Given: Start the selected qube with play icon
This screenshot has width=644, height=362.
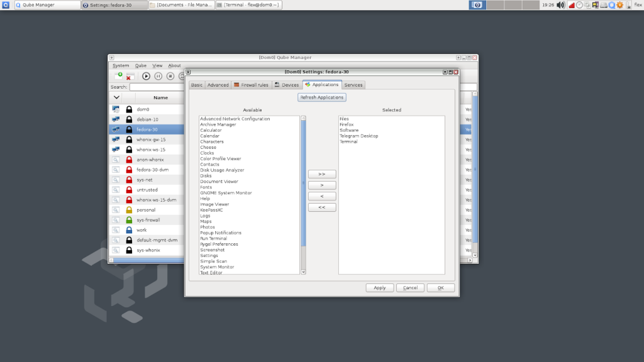Looking at the screenshot, I should [146, 76].
